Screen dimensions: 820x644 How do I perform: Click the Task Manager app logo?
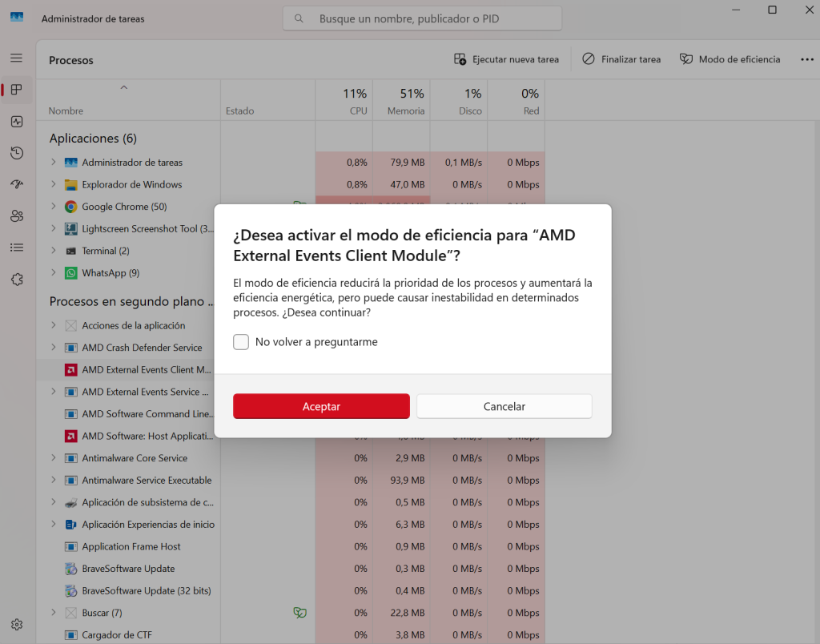[17, 18]
